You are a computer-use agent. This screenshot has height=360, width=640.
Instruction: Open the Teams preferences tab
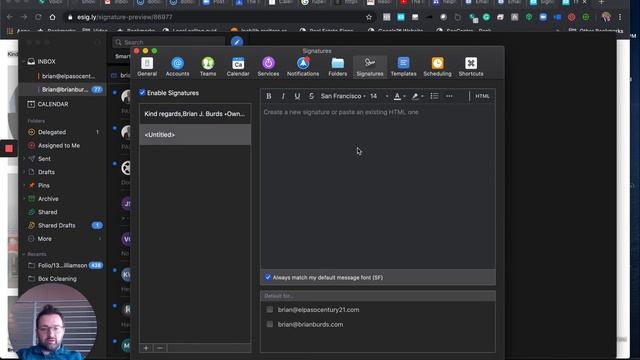click(208, 67)
